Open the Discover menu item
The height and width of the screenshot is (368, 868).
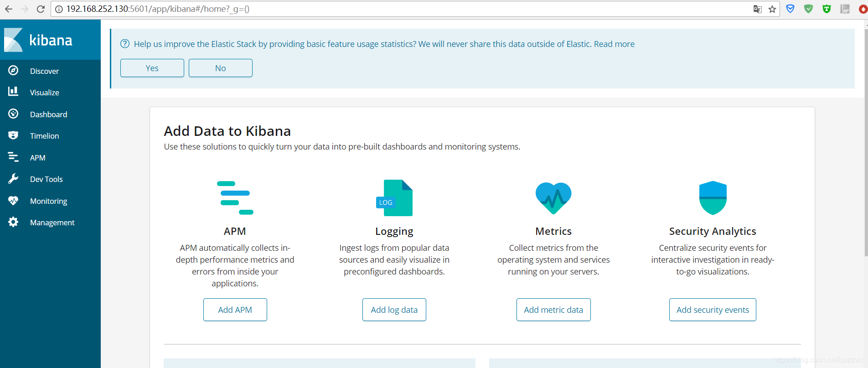point(44,71)
